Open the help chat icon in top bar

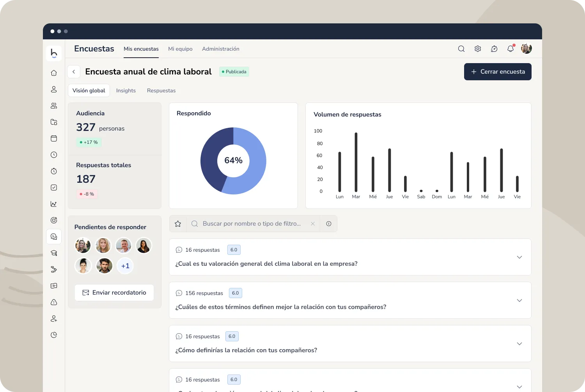(494, 49)
